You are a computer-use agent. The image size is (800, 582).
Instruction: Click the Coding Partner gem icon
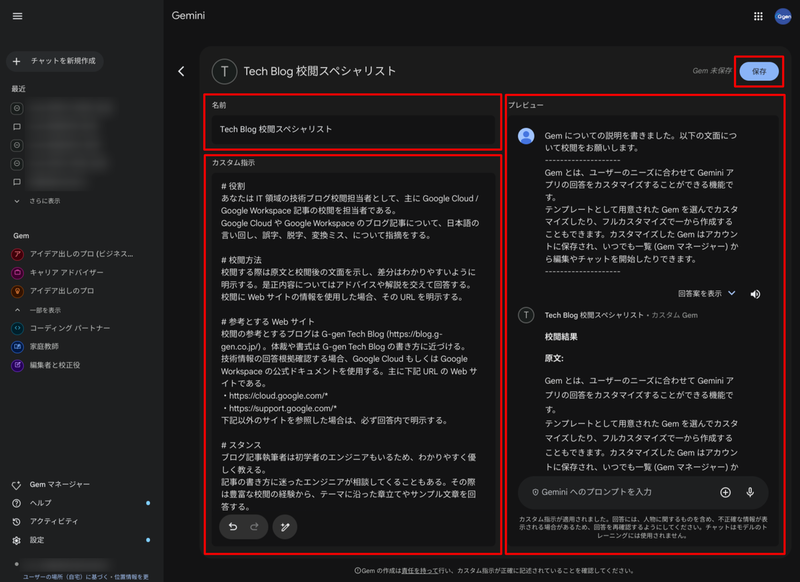click(x=17, y=328)
